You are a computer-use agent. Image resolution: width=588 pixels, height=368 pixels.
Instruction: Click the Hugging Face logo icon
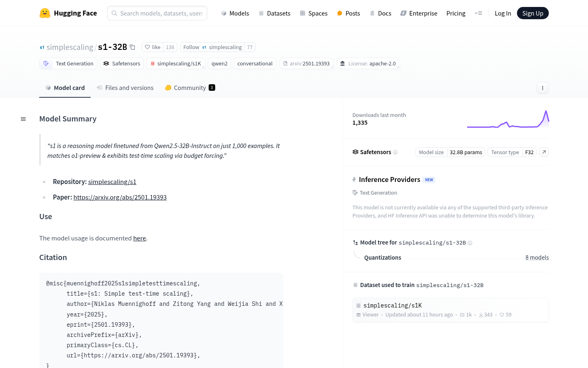45,13
